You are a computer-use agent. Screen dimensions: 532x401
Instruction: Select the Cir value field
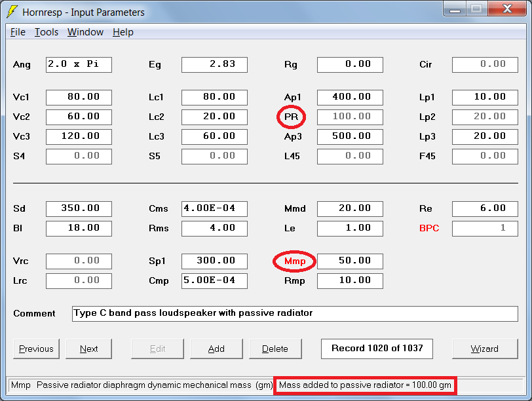485,65
